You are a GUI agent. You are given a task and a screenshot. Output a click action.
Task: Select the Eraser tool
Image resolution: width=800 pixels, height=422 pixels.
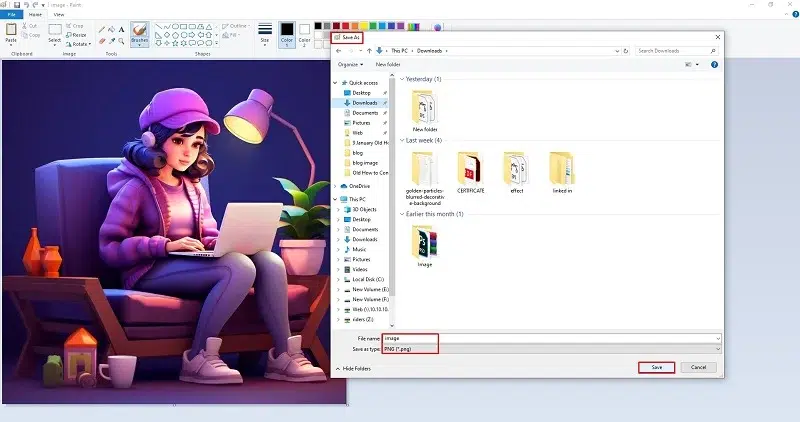click(x=102, y=41)
